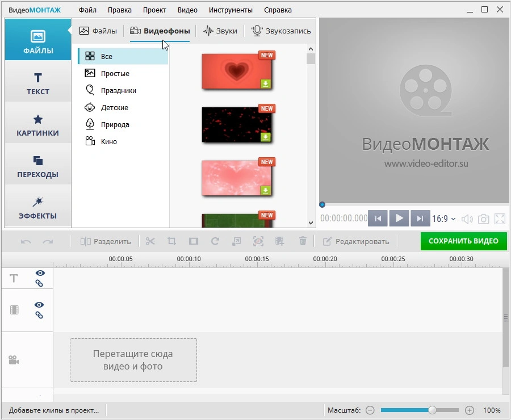
Task: Open the Справка menu
Action: coord(278,10)
